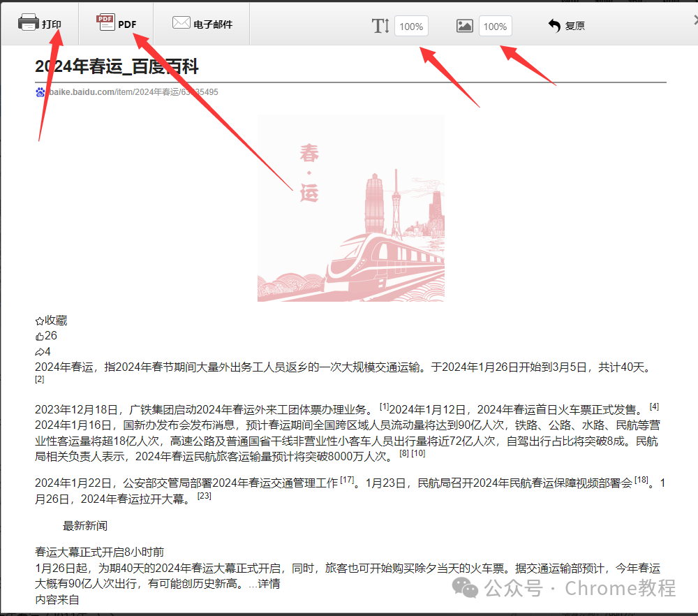Open the text size percentage field
Image resolution: width=698 pixels, height=616 pixels.
pos(411,27)
